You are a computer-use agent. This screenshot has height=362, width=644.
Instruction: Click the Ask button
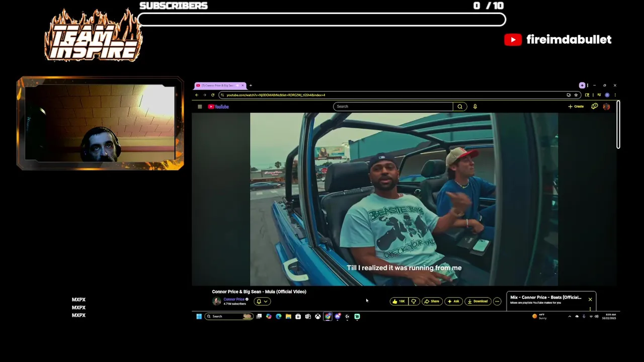453,301
